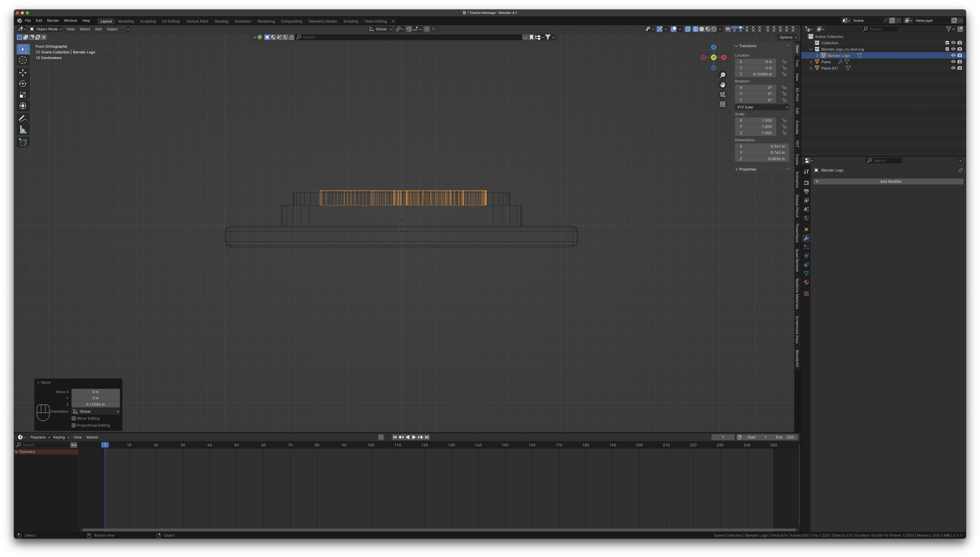Open the Material properties sphere icon
980x557 pixels.
click(x=806, y=282)
